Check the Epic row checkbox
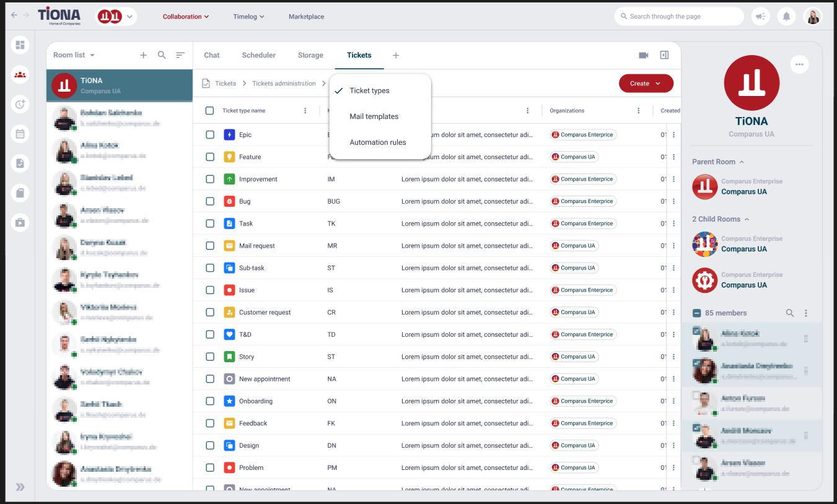Viewport: 837px width, 504px height. click(x=210, y=135)
